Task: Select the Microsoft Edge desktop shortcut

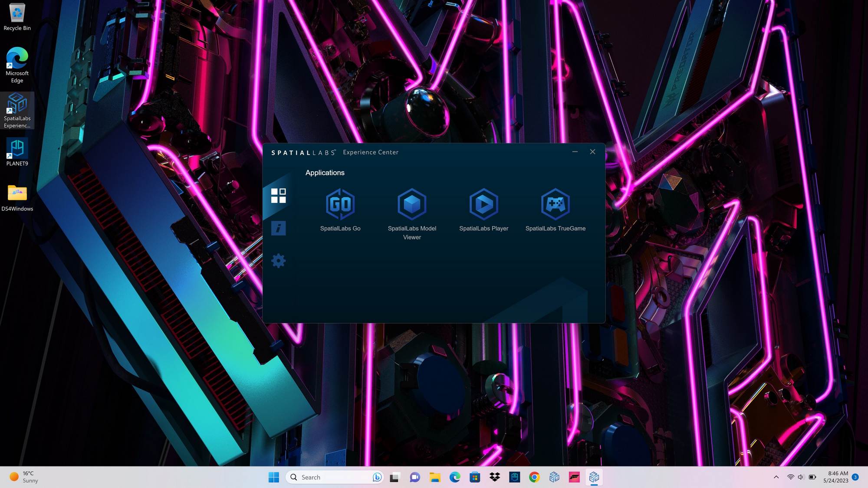Action: tap(17, 65)
